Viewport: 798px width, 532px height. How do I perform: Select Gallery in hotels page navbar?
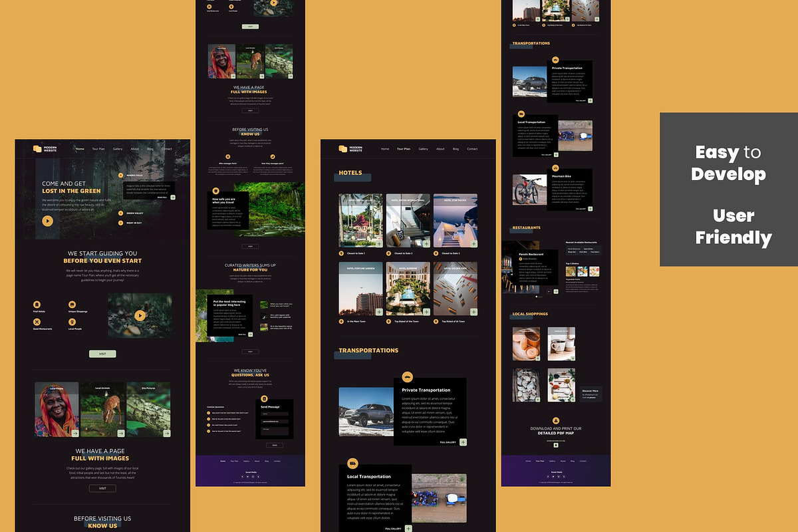point(423,149)
